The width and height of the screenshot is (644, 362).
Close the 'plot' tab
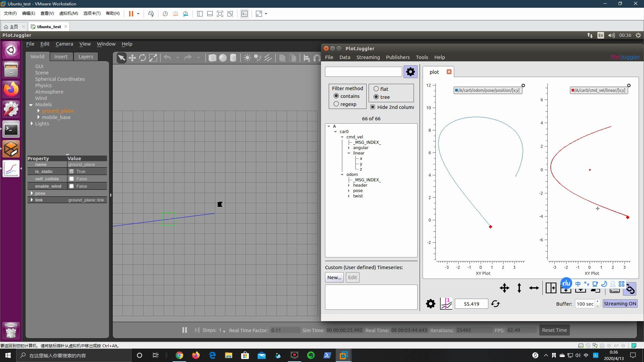[x=449, y=72]
